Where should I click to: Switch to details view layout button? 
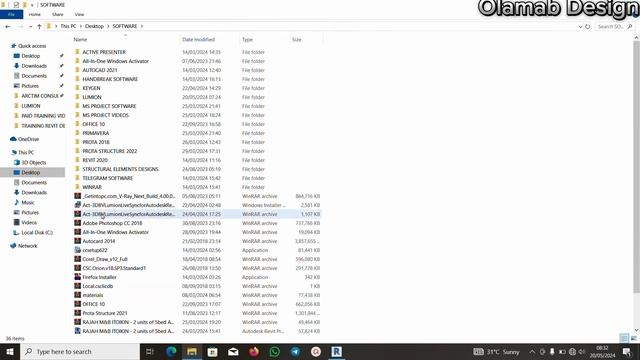(x=624, y=338)
